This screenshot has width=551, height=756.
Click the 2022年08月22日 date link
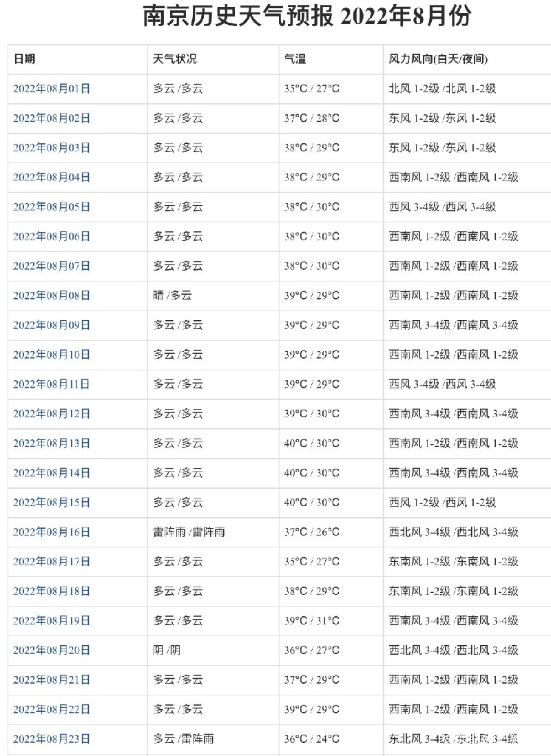(52, 709)
